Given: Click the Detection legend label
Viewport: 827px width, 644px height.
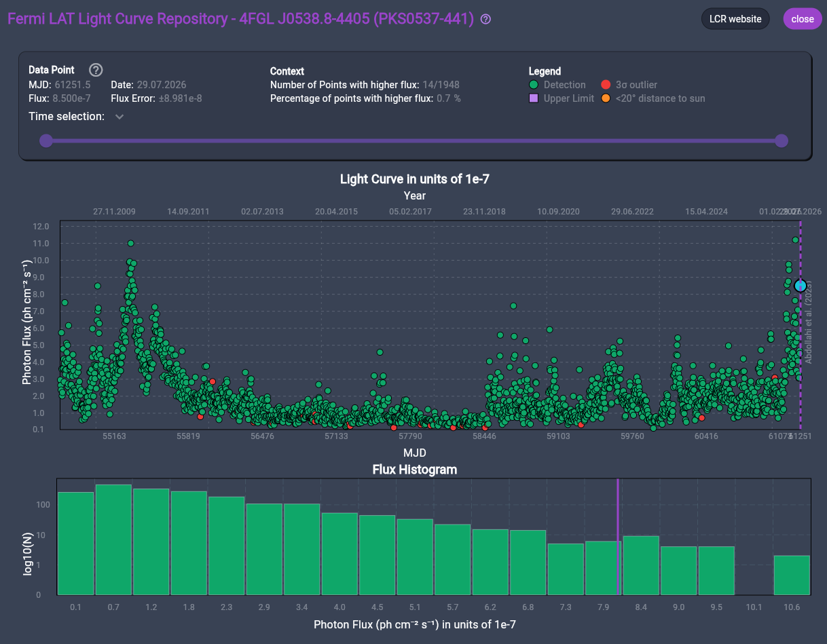Looking at the screenshot, I should point(564,85).
